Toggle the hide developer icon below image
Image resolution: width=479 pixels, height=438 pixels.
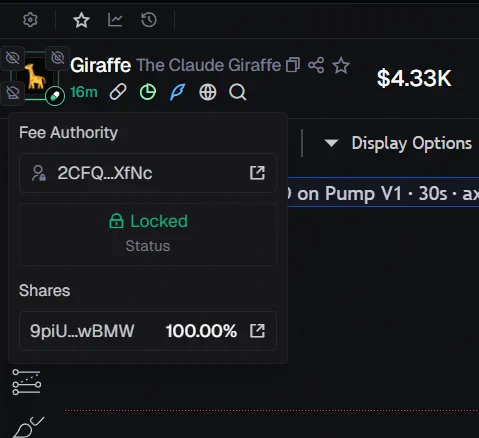[13, 93]
